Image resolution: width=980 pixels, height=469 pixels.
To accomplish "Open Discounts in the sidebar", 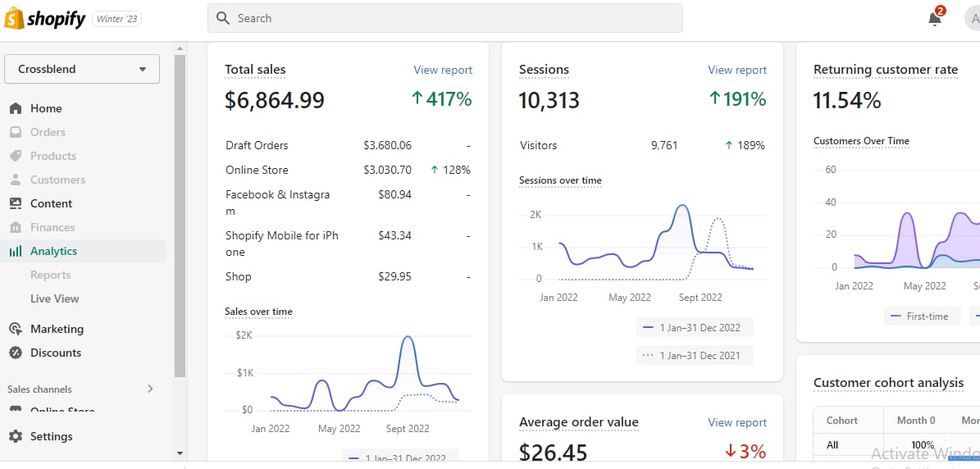I will click(x=56, y=353).
